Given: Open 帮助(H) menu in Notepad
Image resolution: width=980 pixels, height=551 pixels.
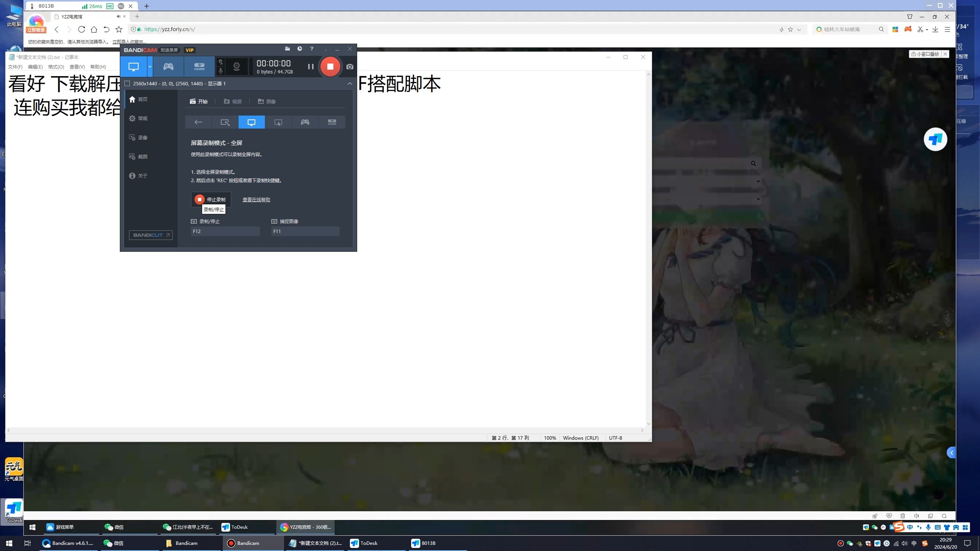Looking at the screenshot, I should [98, 67].
